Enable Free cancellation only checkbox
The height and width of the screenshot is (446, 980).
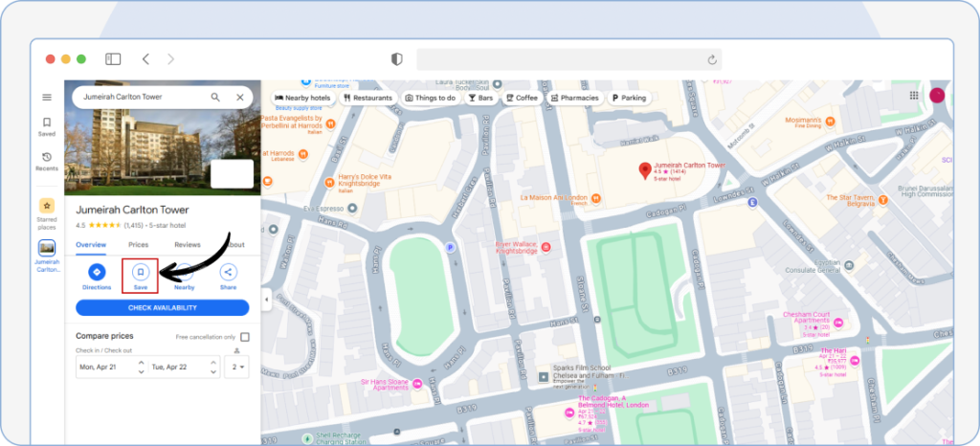pos(245,337)
